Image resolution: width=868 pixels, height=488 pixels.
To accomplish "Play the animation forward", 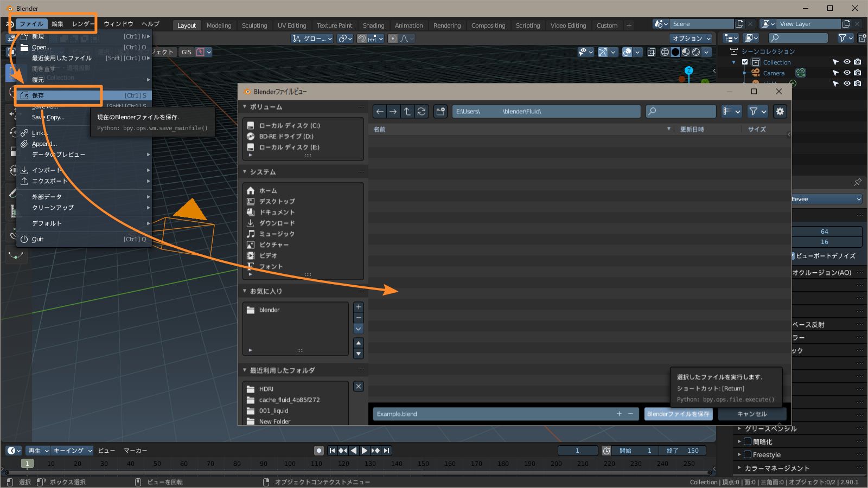I will click(365, 451).
